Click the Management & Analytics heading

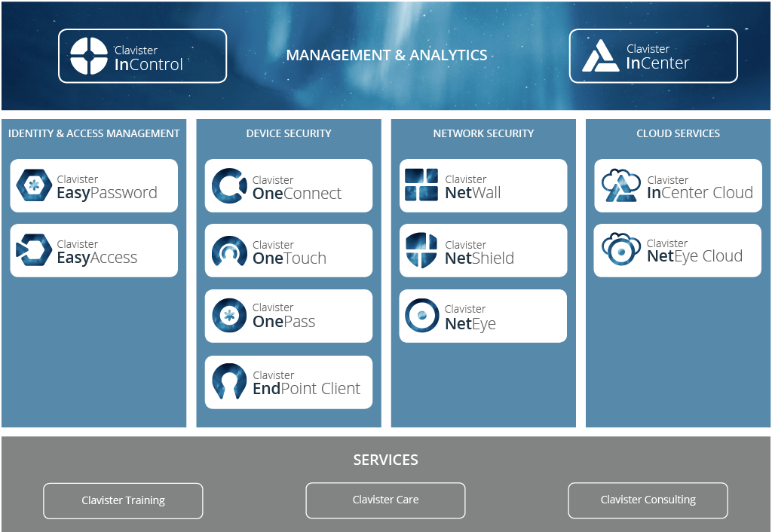(x=387, y=55)
